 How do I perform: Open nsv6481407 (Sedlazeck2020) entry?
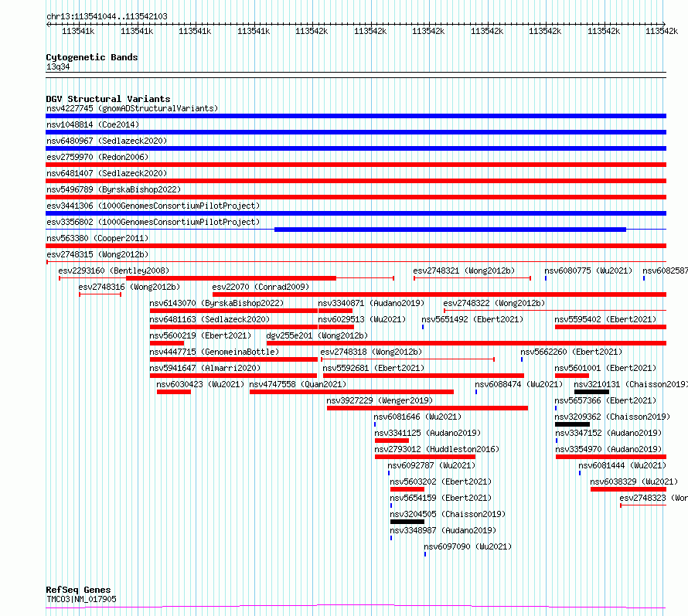pyautogui.click(x=107, y=173)
